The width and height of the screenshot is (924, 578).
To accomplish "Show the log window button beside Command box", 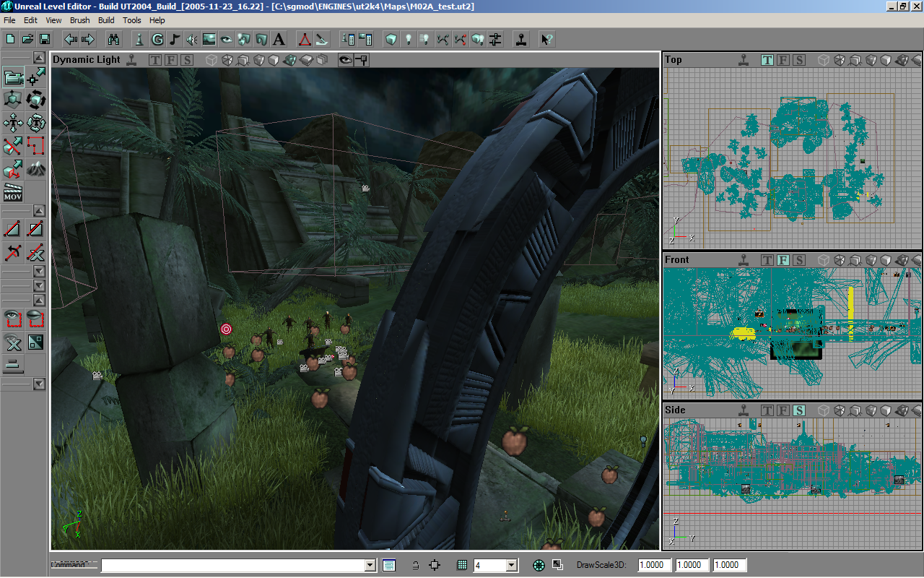I will click(x=389, y=565).
